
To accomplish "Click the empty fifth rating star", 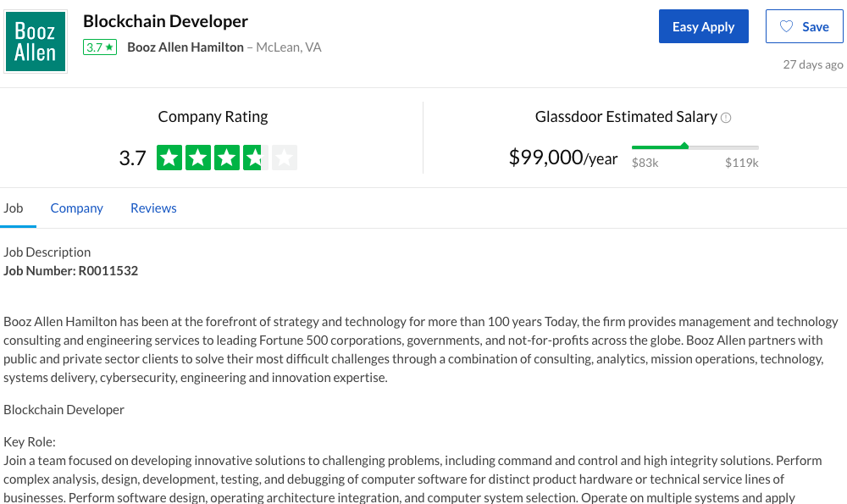I will click(x=285, y=158).
